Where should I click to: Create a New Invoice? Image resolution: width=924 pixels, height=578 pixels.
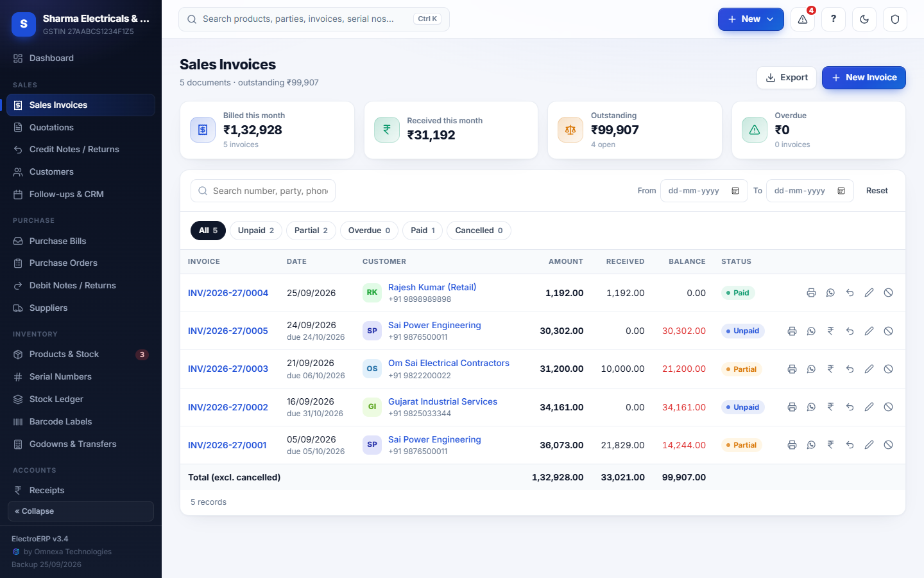pyautogui.click(x=864, y=78)
